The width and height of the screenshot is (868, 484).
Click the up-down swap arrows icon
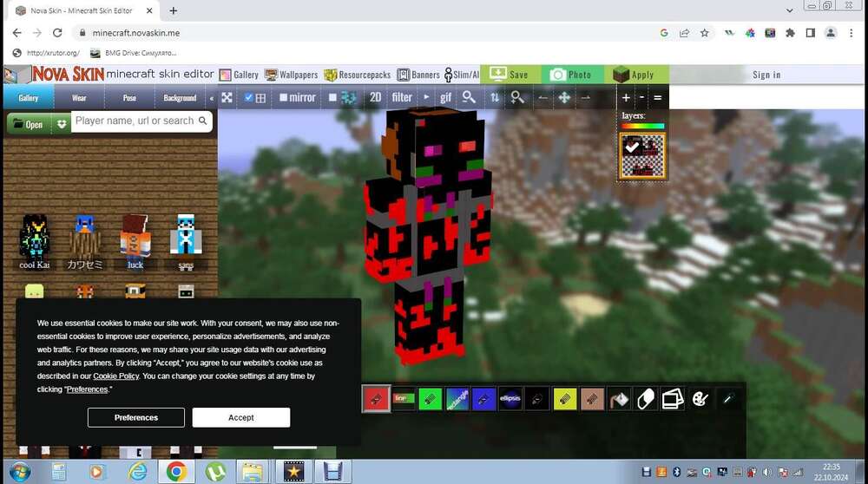tap(495, 97)
